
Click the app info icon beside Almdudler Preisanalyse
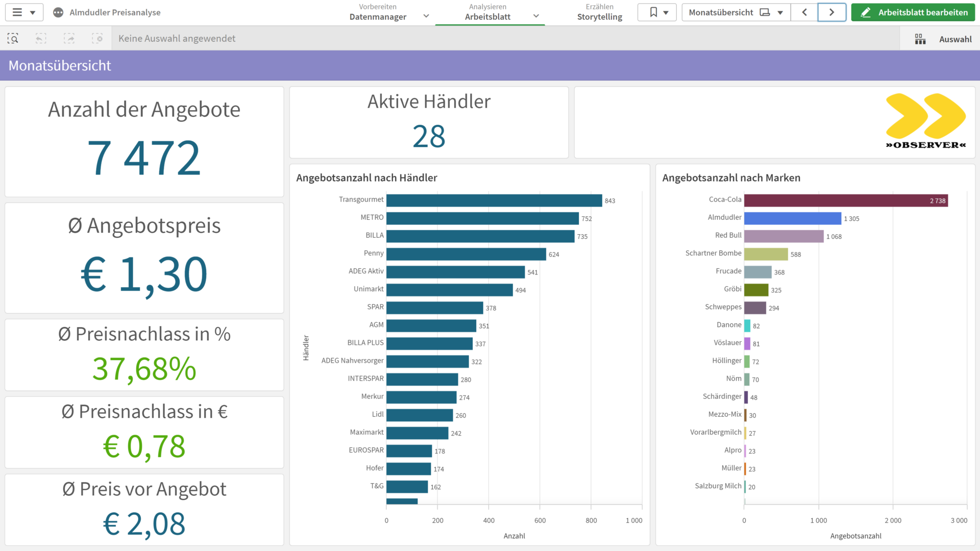coord(58,12)
